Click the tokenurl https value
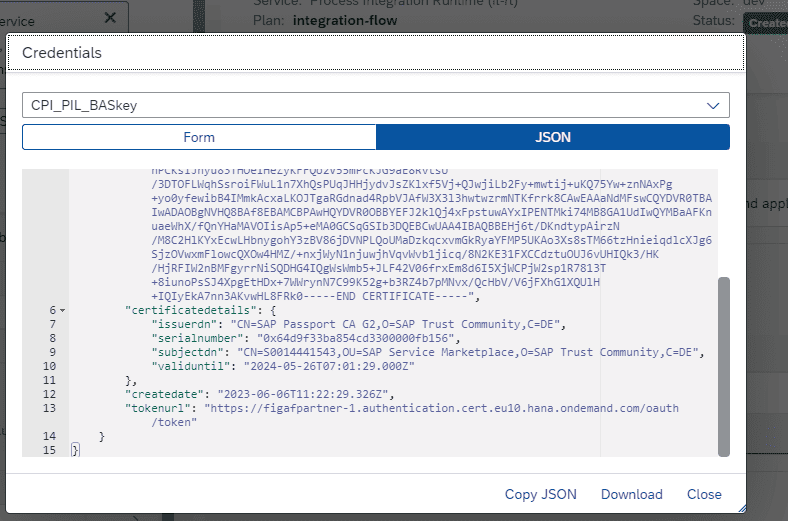 (442, 408)
